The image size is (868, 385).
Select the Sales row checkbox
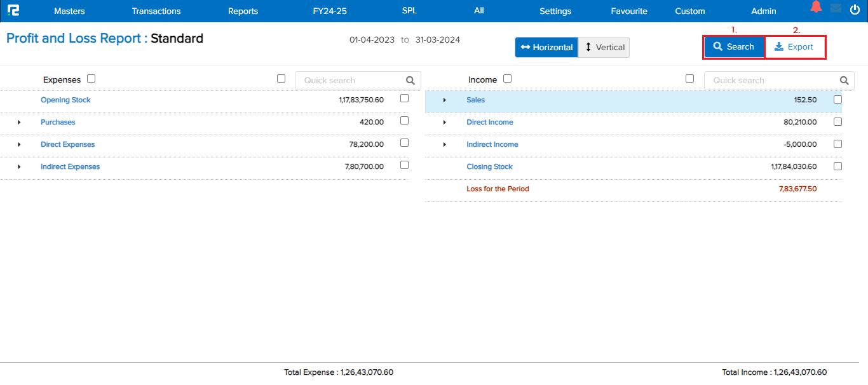(x=837, y=100)
